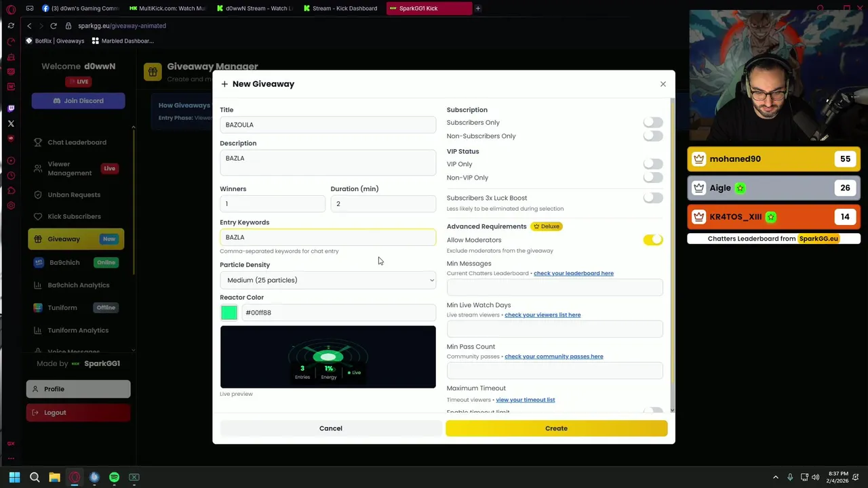Toggle Non-Subscribers Only switch
Screen dimensions: 868x488
pos(653,136)
